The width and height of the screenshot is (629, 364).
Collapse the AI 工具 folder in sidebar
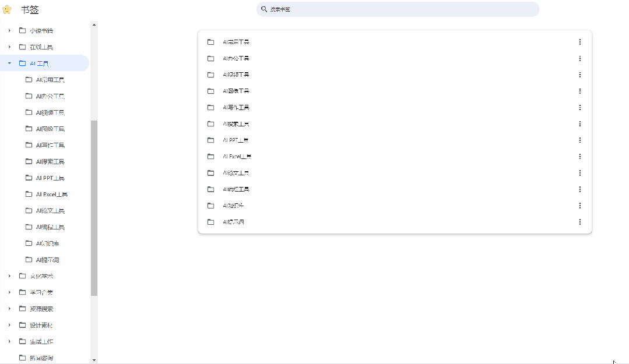tap(10, 63)
